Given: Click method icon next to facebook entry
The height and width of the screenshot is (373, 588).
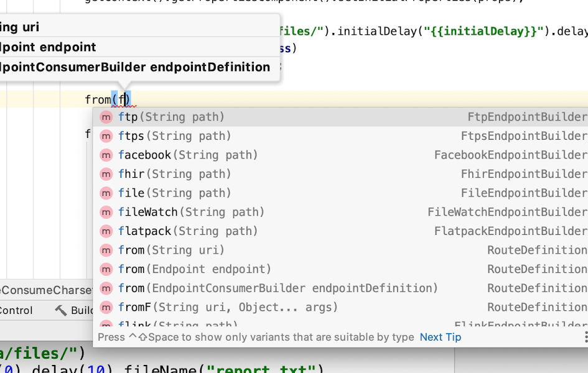Looking at the screenshot, I should click(106, 155).
